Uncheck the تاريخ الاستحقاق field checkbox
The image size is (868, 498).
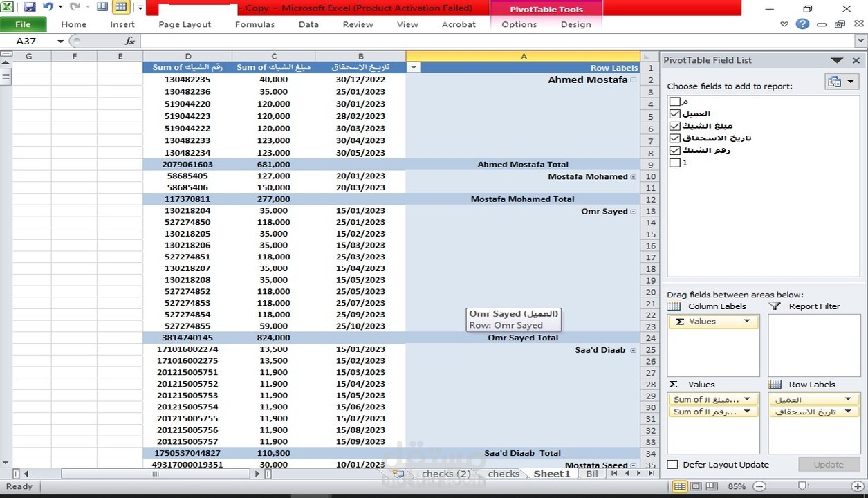point(675,138)
